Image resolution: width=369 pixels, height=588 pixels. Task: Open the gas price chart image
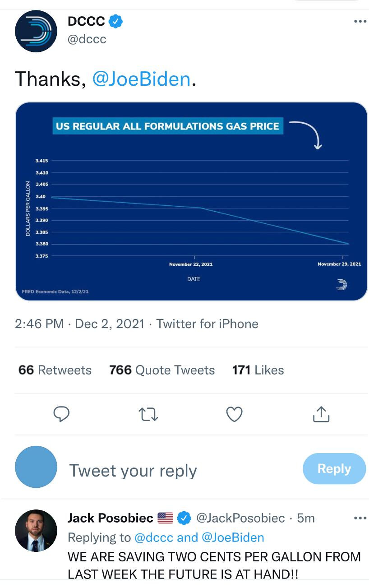tap(191, 201)
